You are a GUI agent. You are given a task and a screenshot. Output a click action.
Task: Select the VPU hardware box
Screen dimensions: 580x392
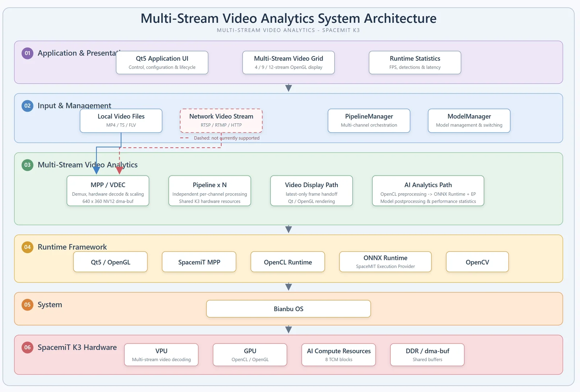click(161, 355)
